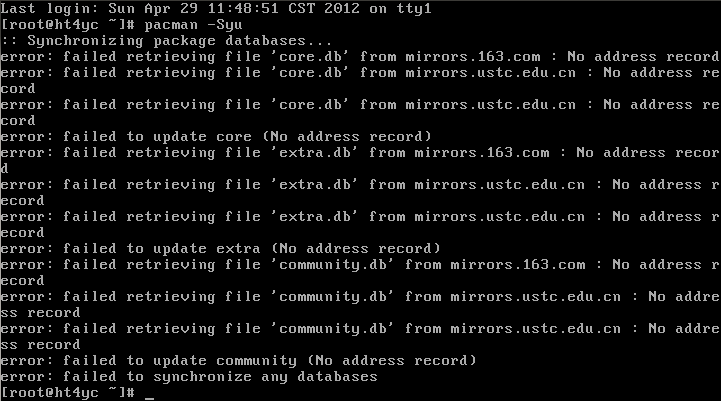Click the 'pacman -Syu' command text
The image size is (721, 401).
click(193, 25)
